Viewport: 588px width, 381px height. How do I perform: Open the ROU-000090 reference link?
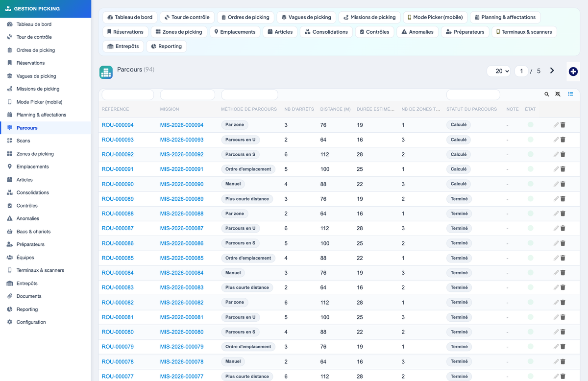[x=118, y=184]
